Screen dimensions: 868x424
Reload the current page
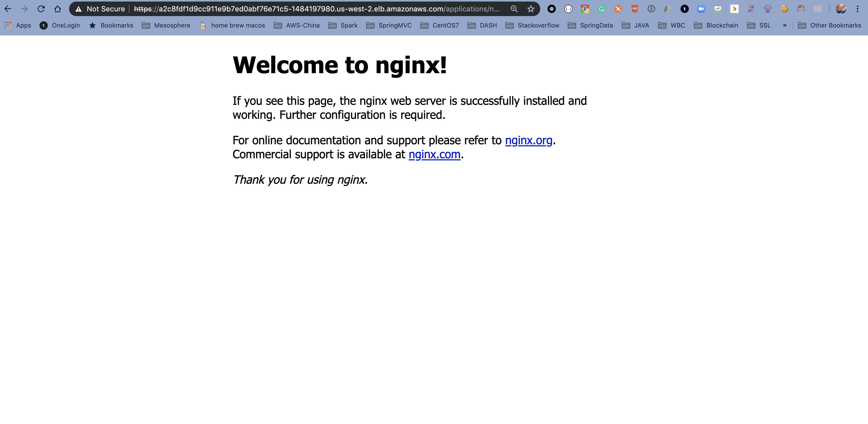(41, 9)
